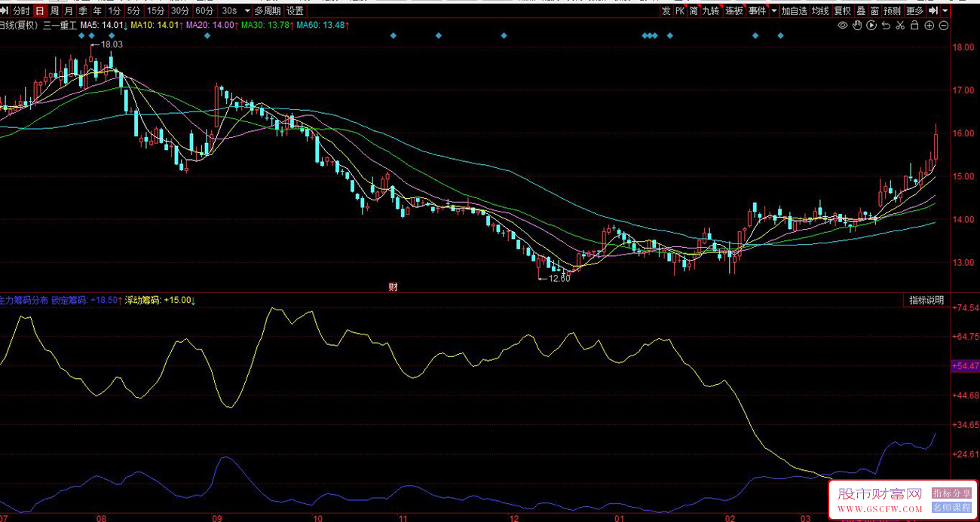Zoom out with the minus icon
980x522 pixels.
943,26
